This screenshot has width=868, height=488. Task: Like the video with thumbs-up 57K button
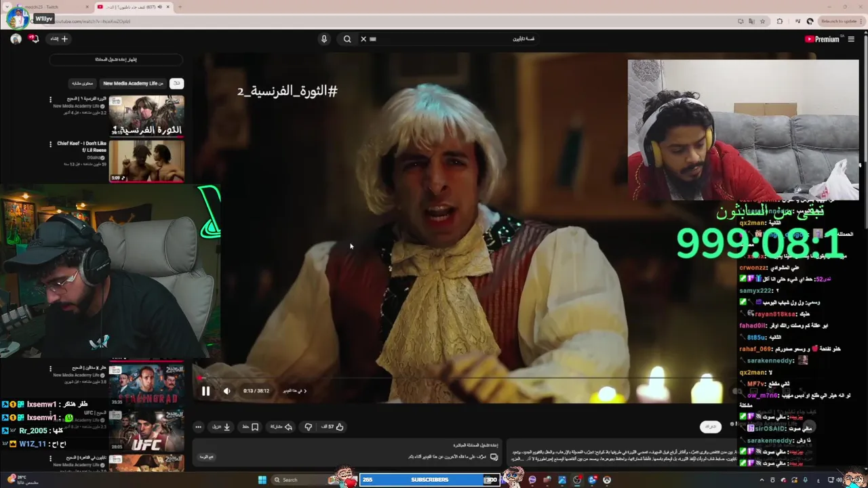[x=332, y=426]
